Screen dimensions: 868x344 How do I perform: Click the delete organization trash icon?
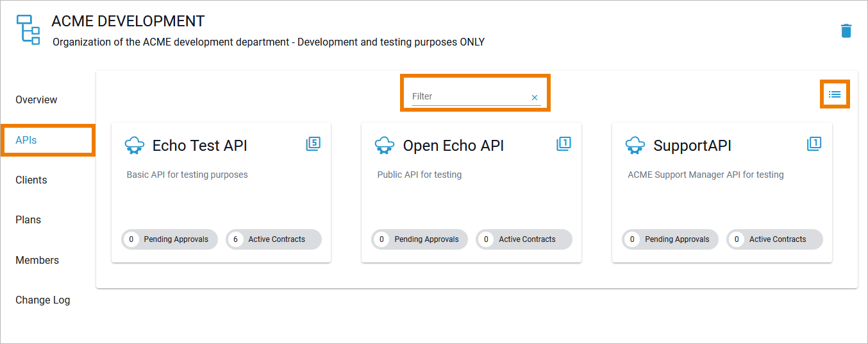[846, 31]
